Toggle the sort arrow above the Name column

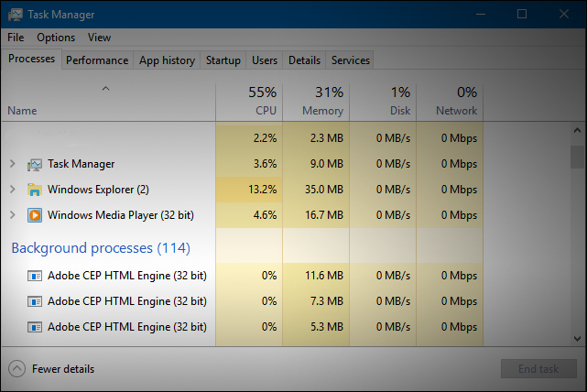(x=106, y=89)
